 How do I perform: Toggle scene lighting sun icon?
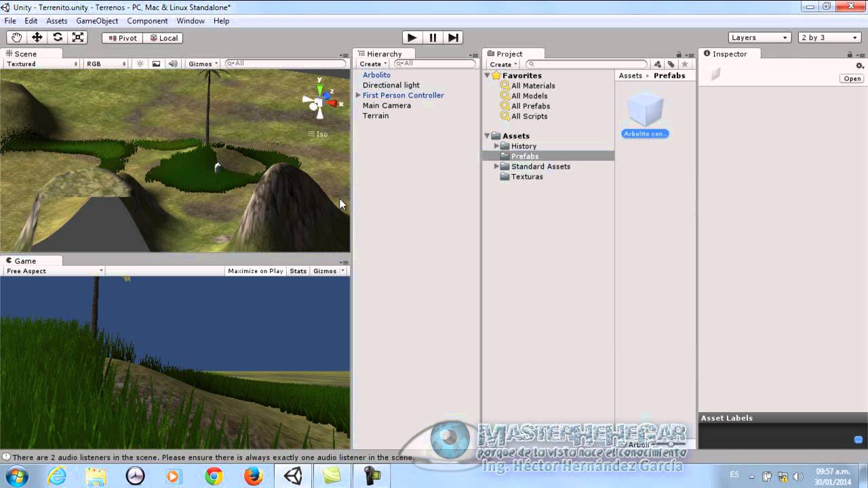(x=140, y=64)
